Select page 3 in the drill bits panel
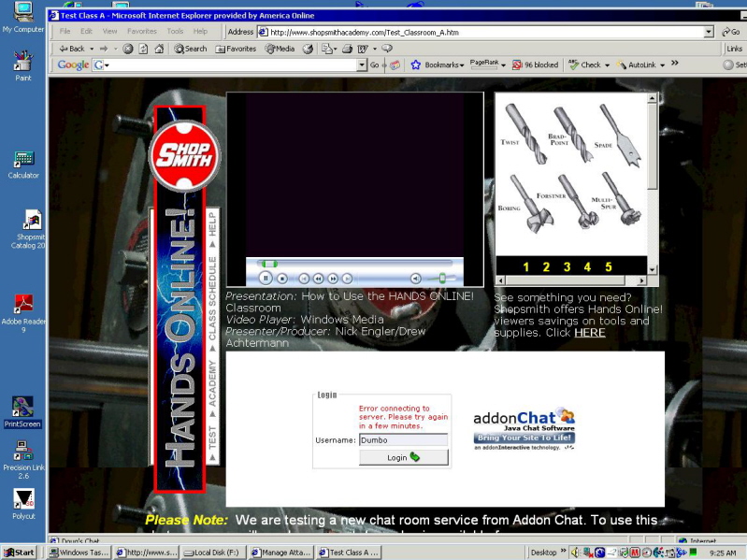 [567, 267]
